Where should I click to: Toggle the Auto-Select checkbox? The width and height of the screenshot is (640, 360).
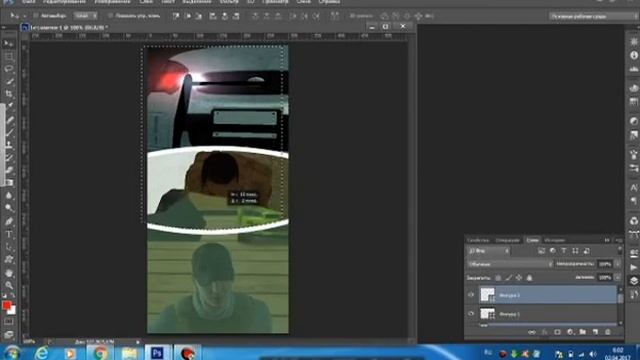36,16
